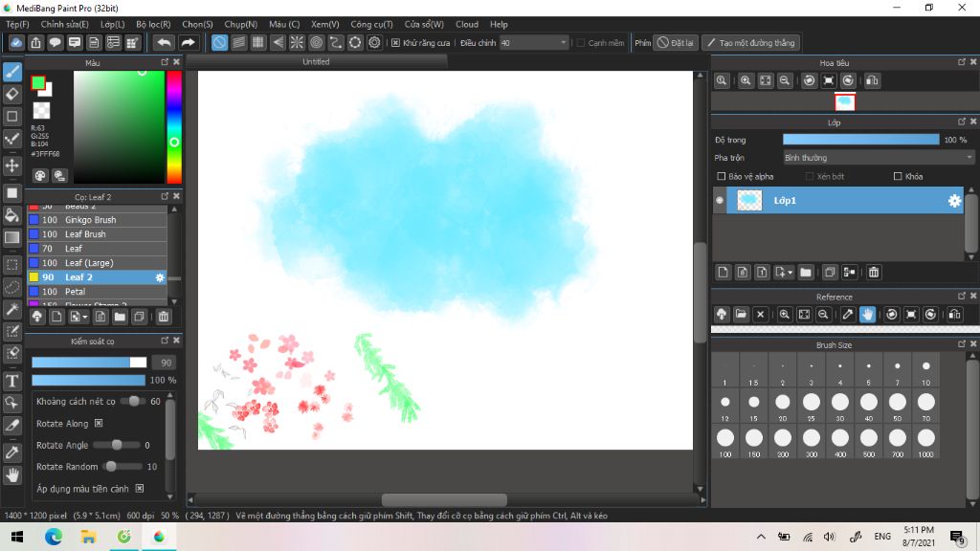Select the Move tool
This screenshot has height=551, width=980.
click(12, 165)
